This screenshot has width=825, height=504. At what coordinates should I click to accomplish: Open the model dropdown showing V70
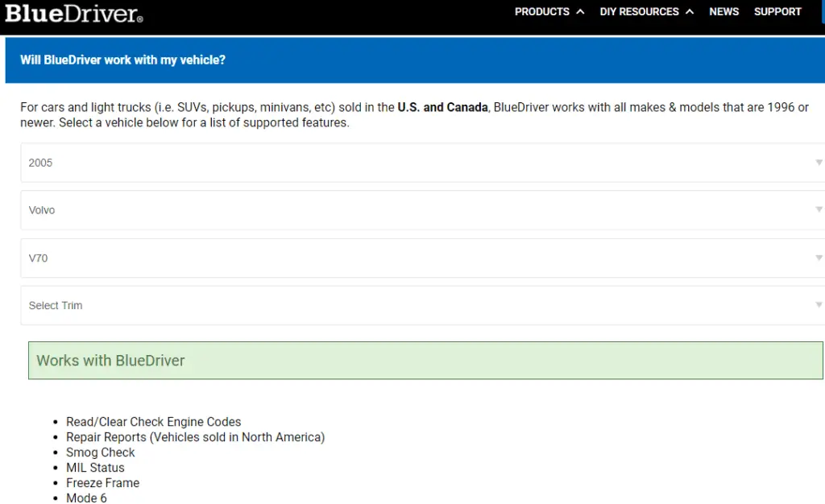tap(422, 258)
